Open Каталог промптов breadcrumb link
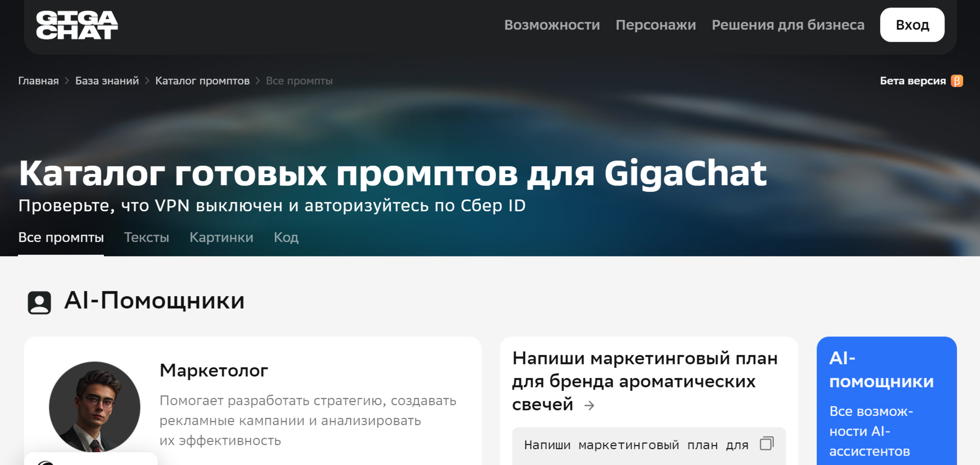This screenshot has width=980, height=465. point(202,81)
